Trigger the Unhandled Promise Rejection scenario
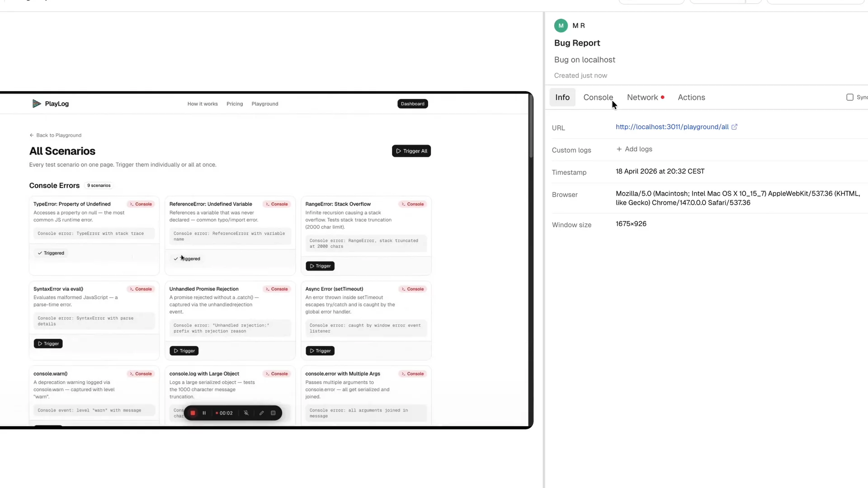The image size is (868, 488). 184,351
